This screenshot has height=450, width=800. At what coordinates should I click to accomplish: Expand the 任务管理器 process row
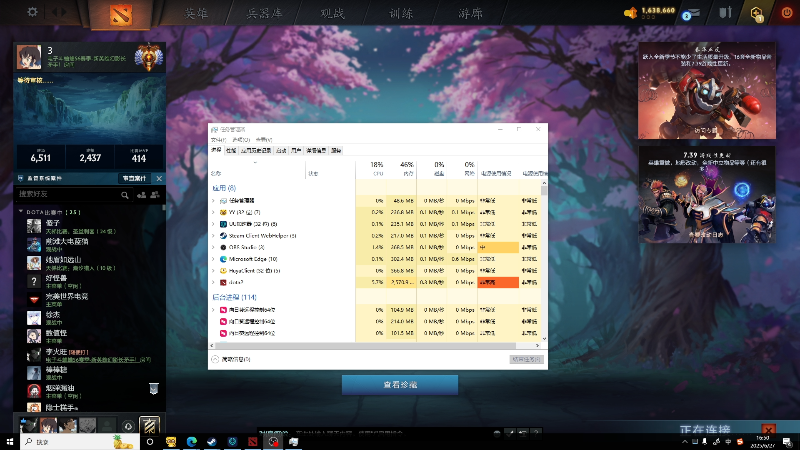pos(213,201)
